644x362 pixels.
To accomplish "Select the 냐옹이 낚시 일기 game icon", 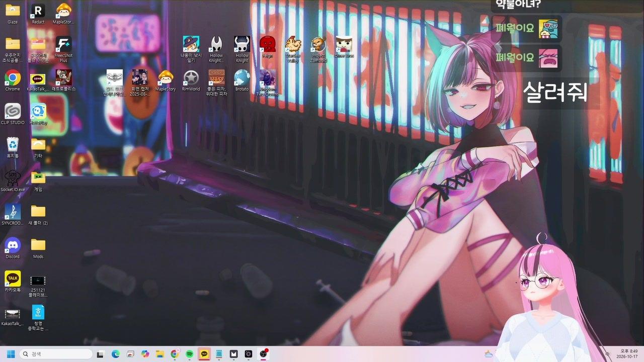I will tap(191, 49).
